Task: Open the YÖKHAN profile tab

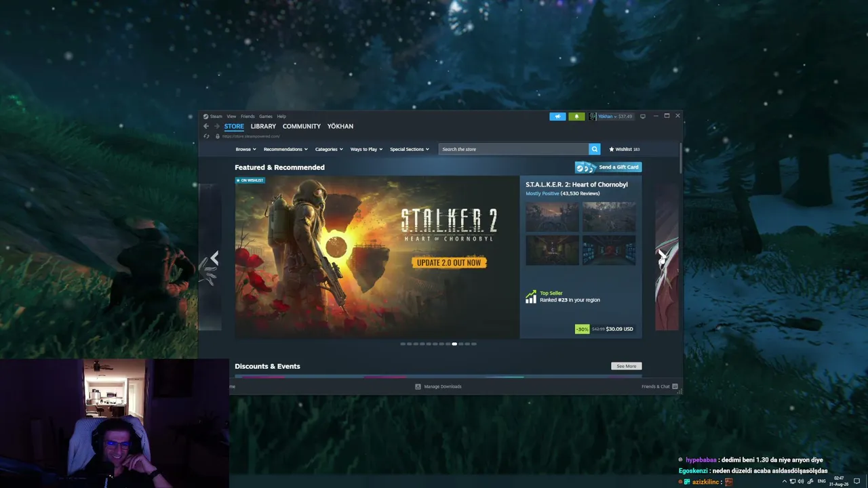Action: (340, 126)
